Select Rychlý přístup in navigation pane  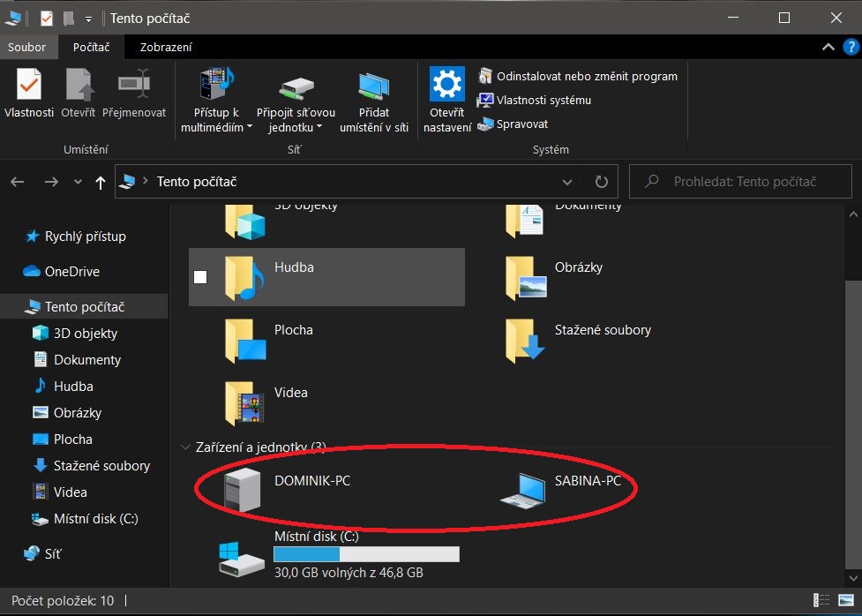pos(76,237)
